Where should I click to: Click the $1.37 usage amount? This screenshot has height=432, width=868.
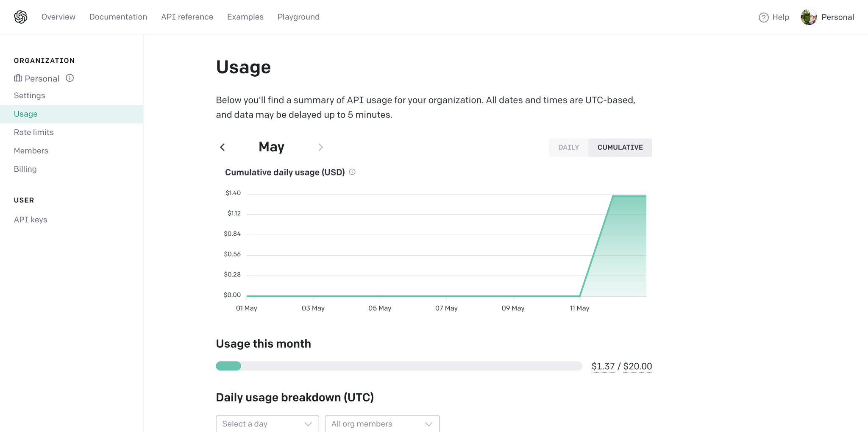(603, 366)
